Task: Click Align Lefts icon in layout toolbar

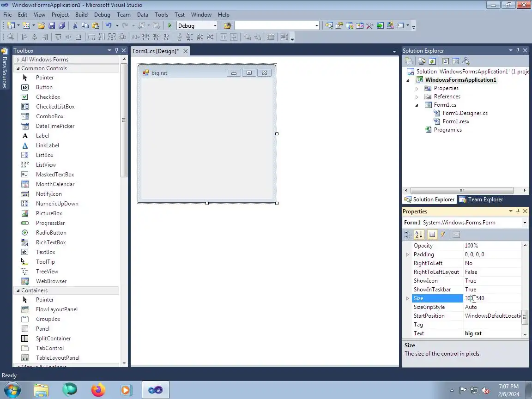Action: [24, 37]
